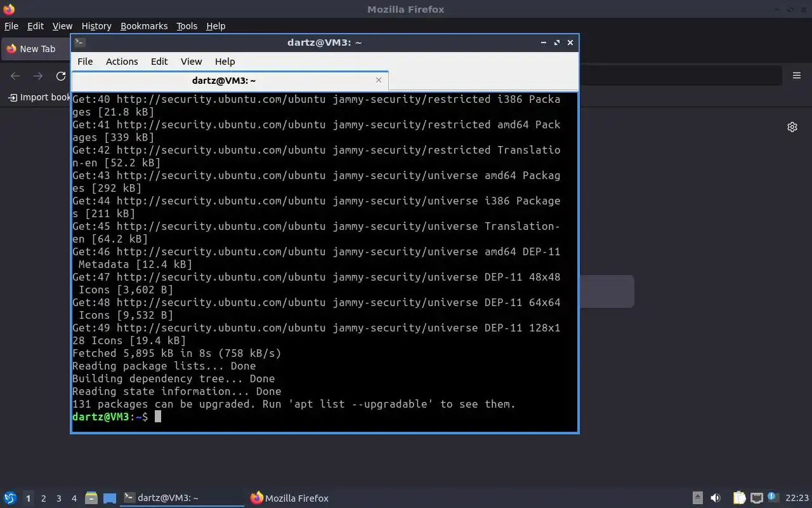
Task: Select dartz@VM3 terminal taskbar entry
Action: point(183,498)
